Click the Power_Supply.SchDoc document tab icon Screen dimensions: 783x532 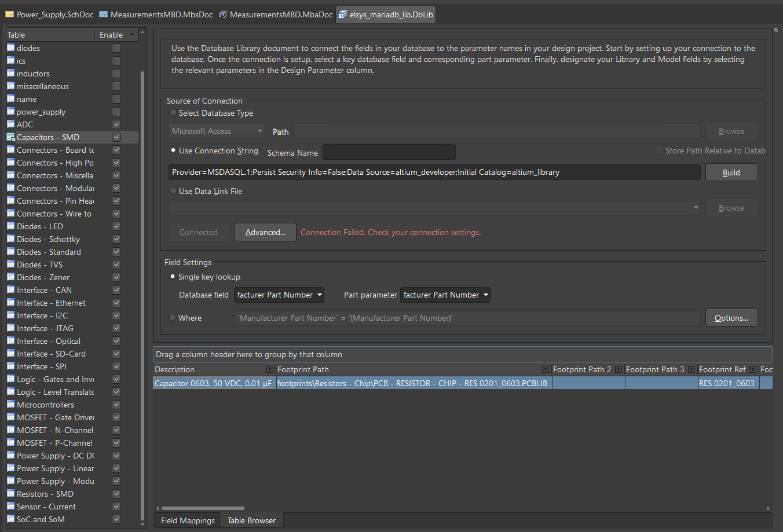coord(9,14)
